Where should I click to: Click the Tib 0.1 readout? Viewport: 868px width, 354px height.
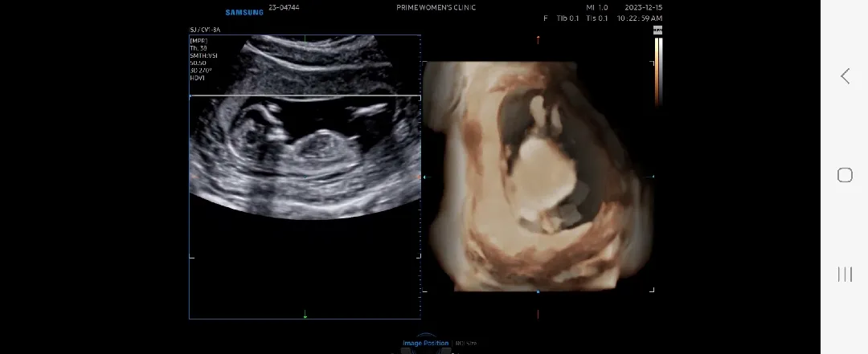pyautogui.click(x=567, y=18)
